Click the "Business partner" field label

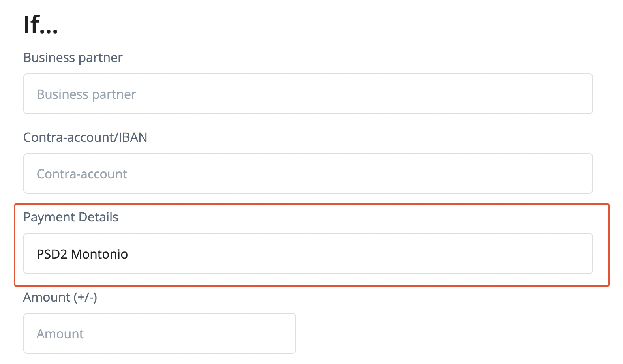[x=73, y=58]
